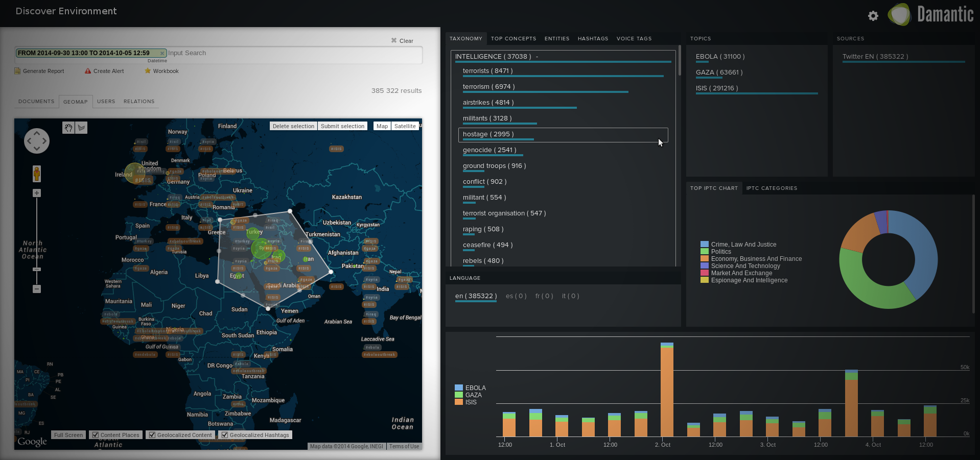Click the Politics legend color swatch
This screenshot has width=980, height=460.
[x=705, y=252]
